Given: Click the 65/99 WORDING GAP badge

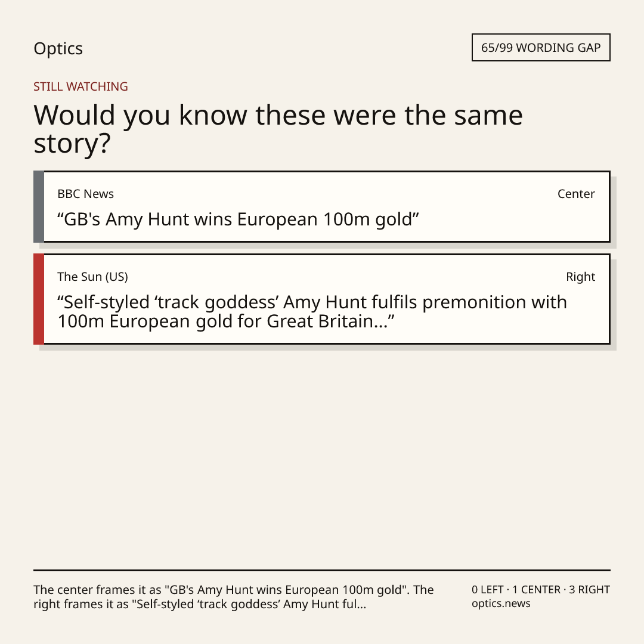Looking at the screenshot, I should 541,48.
